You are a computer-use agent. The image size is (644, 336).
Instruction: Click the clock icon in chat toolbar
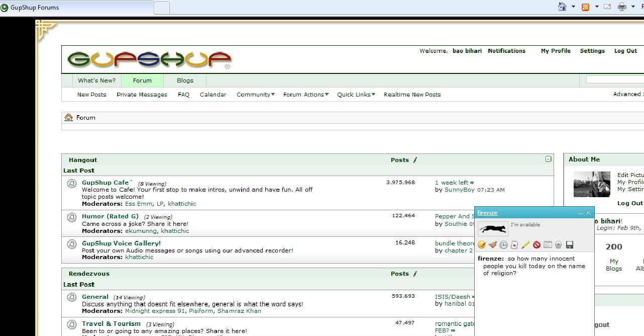click(503, 245)
